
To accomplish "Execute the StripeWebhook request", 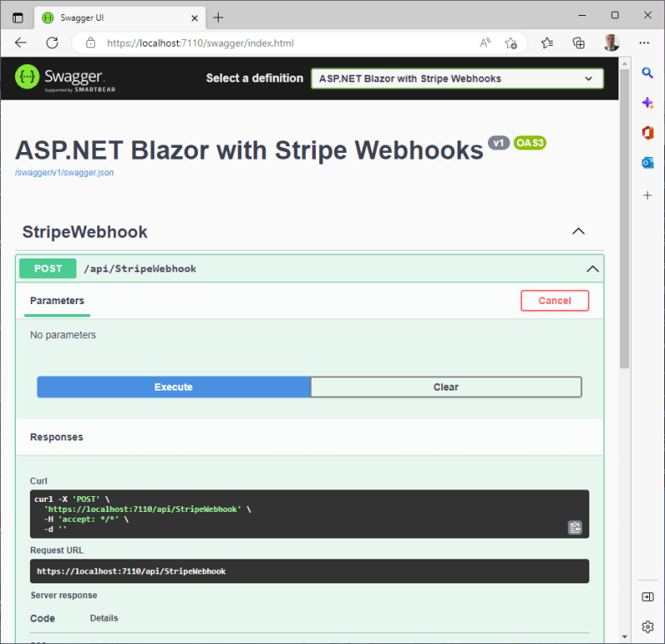I will tap(174, 387).
